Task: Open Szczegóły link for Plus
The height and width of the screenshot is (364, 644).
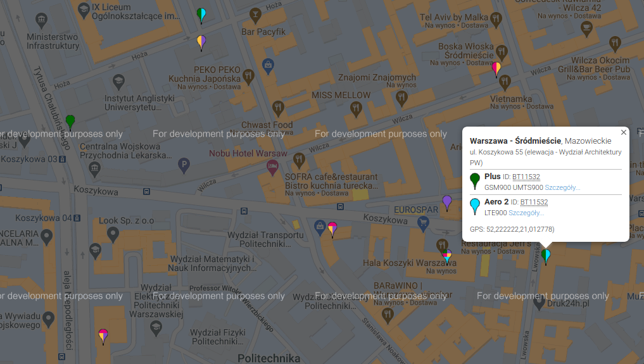Action: tap(562, 187)
